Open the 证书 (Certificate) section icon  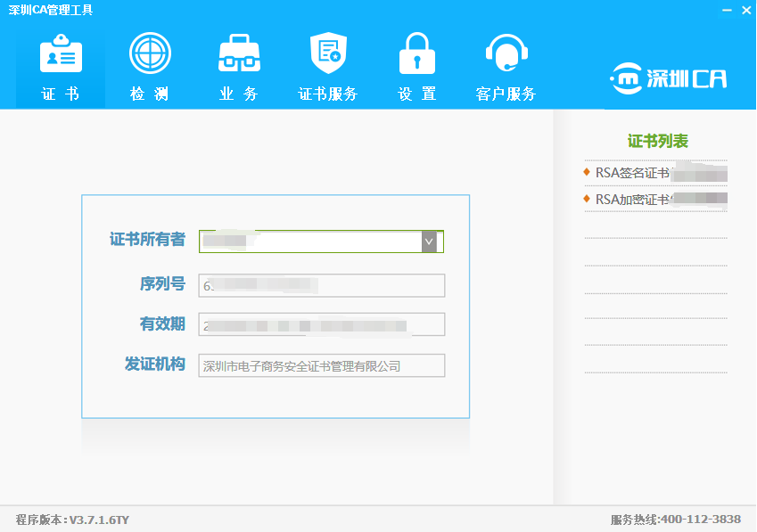[x=61, y=55]
